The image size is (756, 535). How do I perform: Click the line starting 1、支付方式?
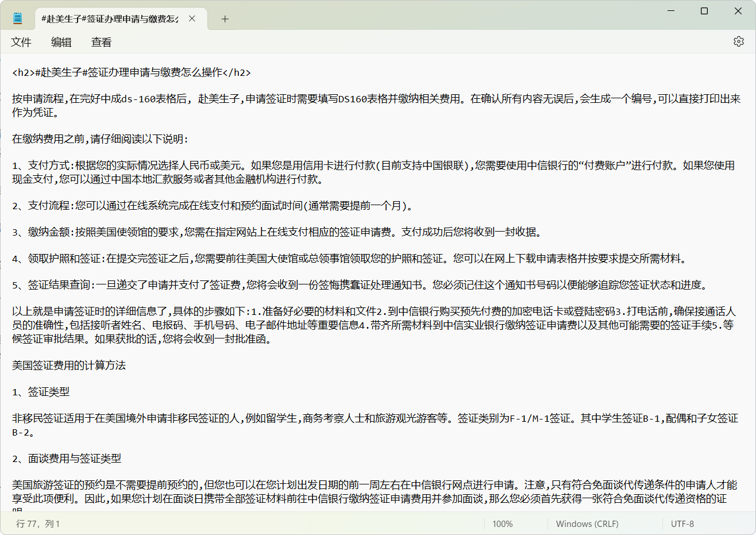pyautogui.click(x=373, y=172)
